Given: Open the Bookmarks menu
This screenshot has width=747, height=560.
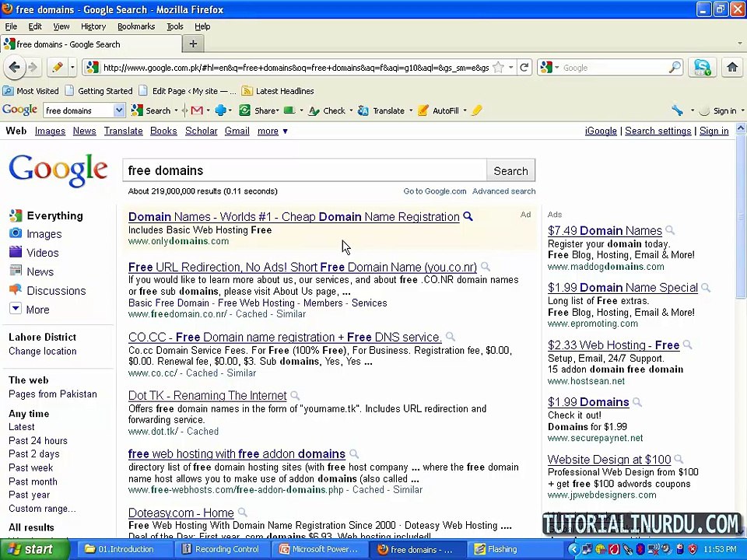Looking at the screenshot, I should point(136,26).
